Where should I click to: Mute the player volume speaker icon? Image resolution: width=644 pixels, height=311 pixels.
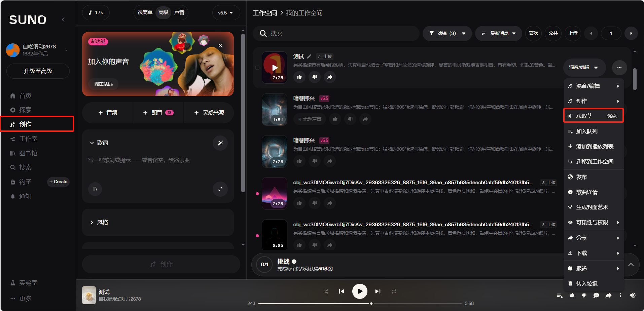pos(633,295)
